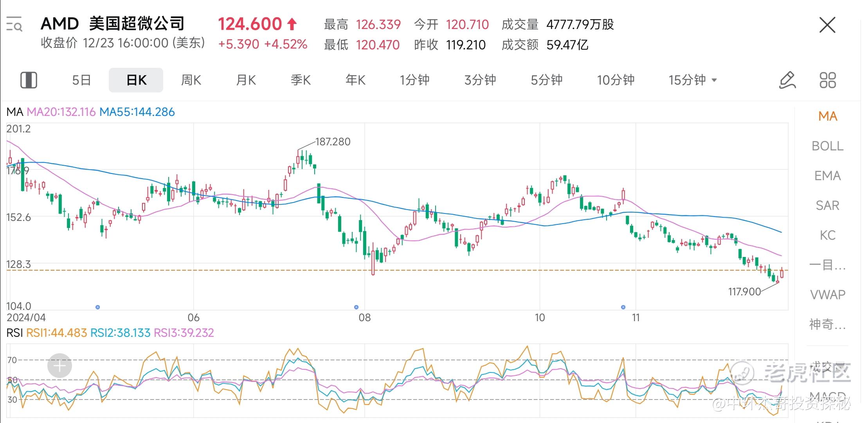
Task: Click the MA55:144.286 legend value
Action: point(137,112)
